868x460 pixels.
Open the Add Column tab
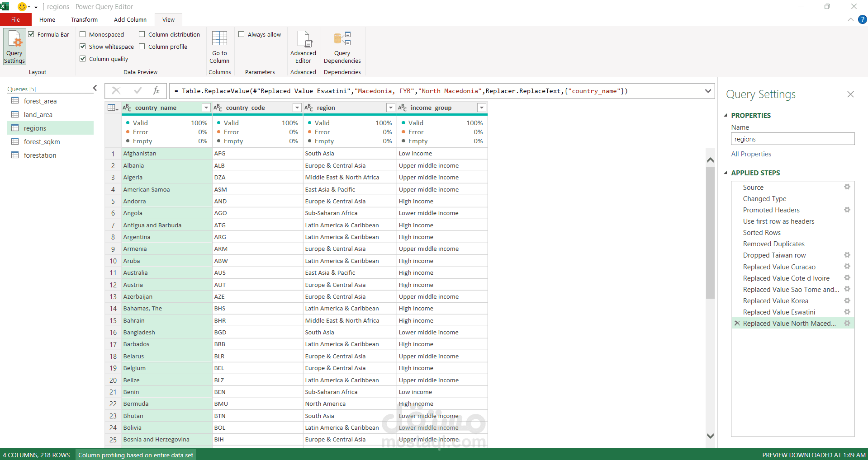pos(130,19)
